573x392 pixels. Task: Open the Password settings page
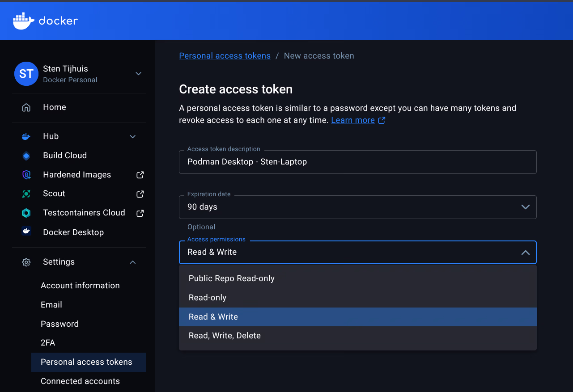(59, 324)
